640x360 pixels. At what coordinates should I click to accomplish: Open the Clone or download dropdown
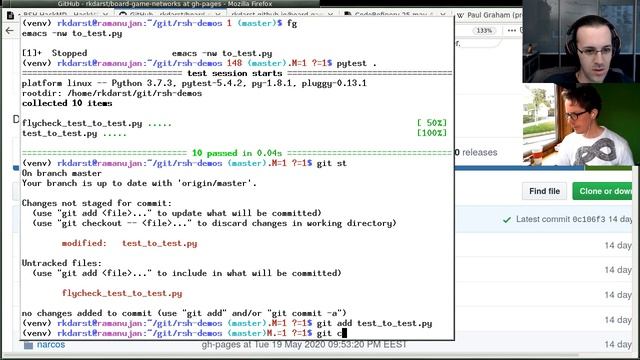pos(602,191)
